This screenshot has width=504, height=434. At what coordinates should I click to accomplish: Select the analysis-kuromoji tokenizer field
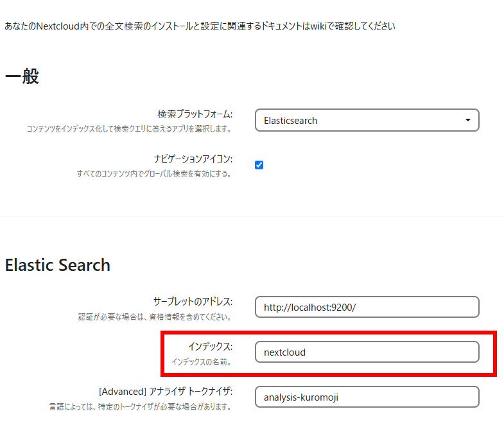(367, 397)
